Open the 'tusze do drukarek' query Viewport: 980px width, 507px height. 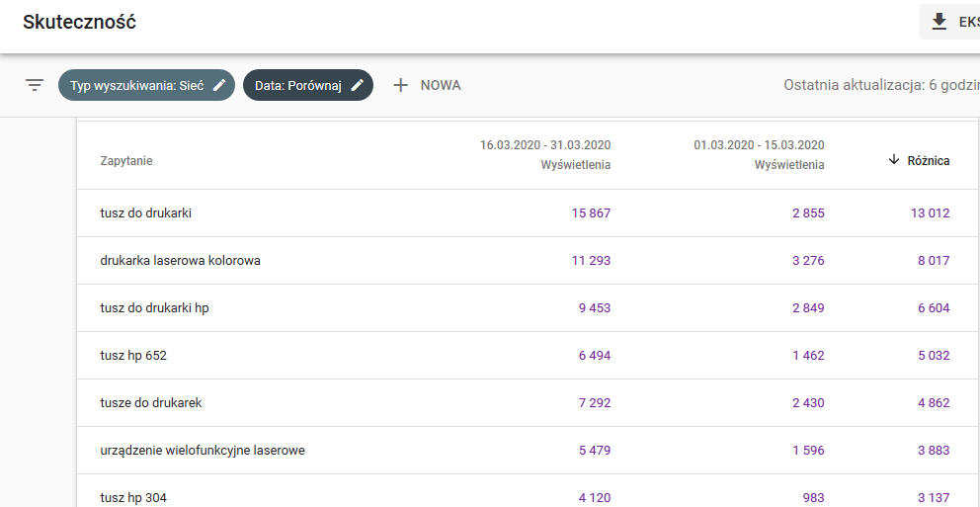coord(150,403)
